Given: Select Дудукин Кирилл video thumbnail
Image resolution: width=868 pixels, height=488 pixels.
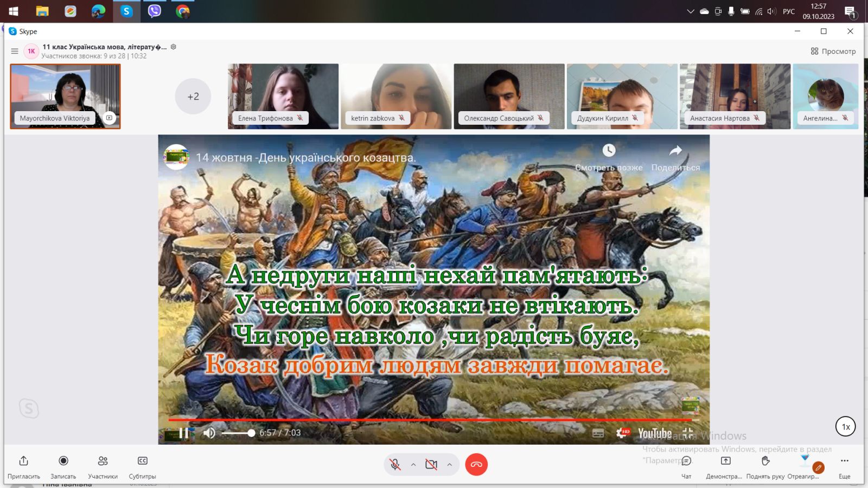Looking at the screenshot, I should 622,97.
